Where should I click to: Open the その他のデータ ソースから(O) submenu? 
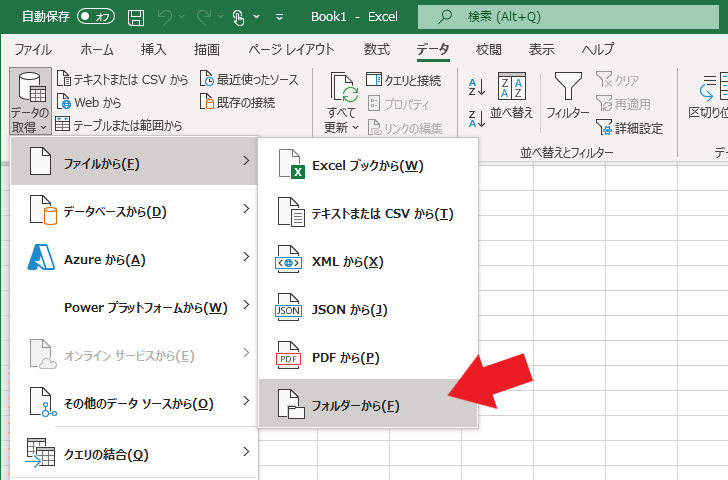(x=134, y=402)
